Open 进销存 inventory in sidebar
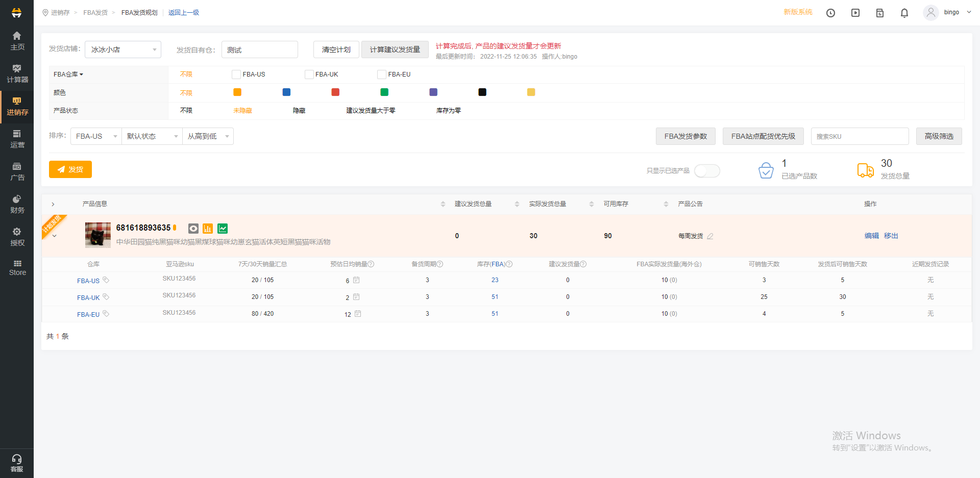The height and width of the screenshot is (478, 980). point(17,106)
